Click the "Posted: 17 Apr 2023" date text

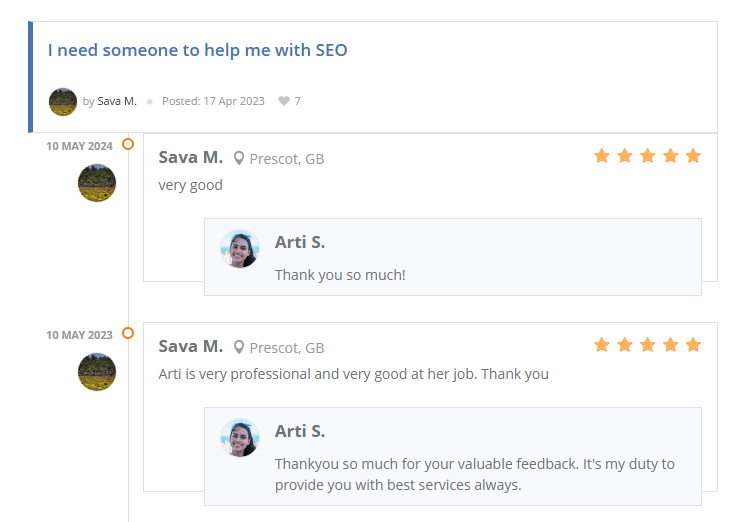click(213, 101)
